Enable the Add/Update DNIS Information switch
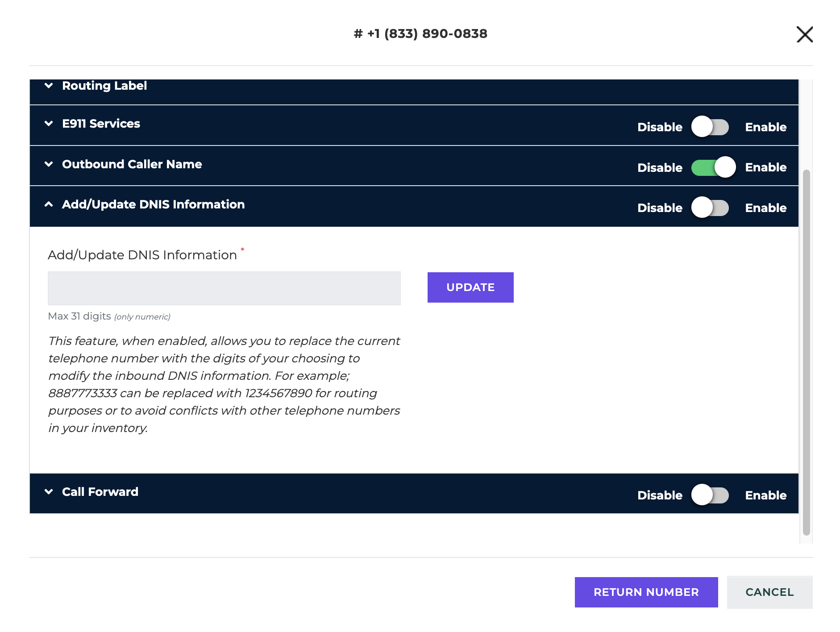This screenshot has width=840, height=632. click(710, 208)
